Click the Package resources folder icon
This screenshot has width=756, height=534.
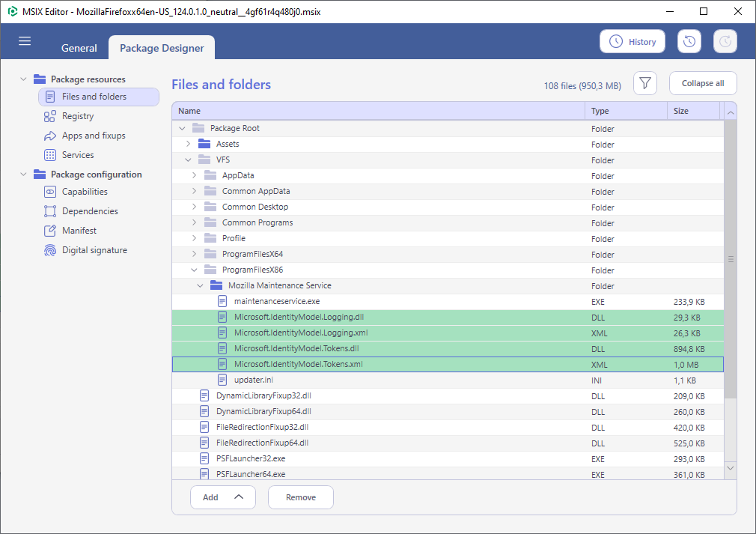point(40,79)
